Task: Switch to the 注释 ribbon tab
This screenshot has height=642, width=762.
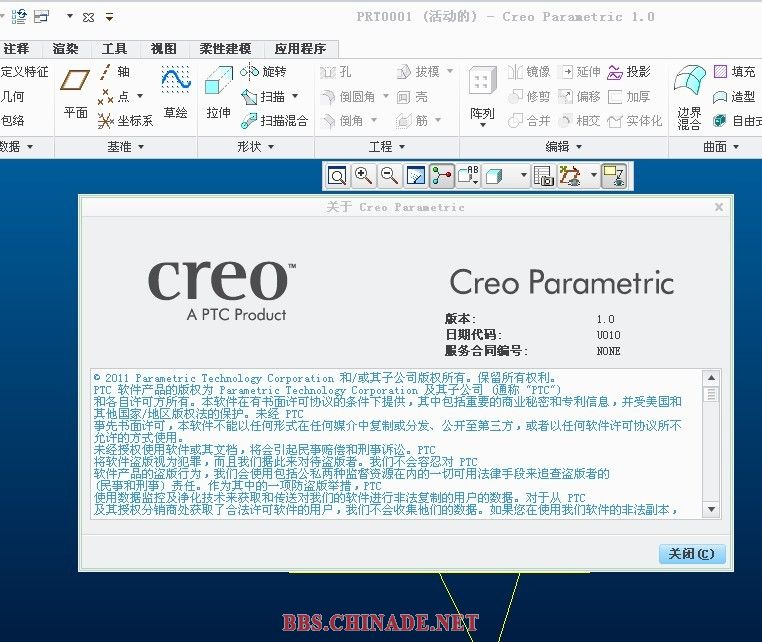Action: (x=17, y=49)
